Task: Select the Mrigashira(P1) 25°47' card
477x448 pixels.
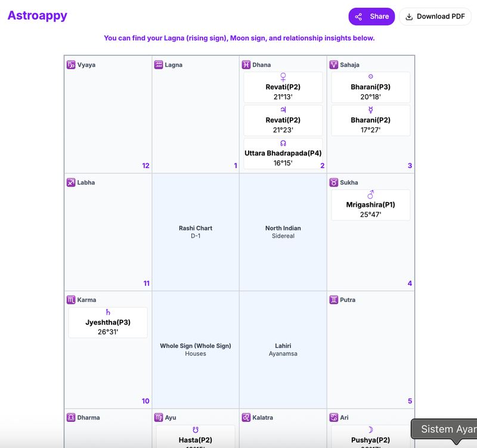Action: 370,205
